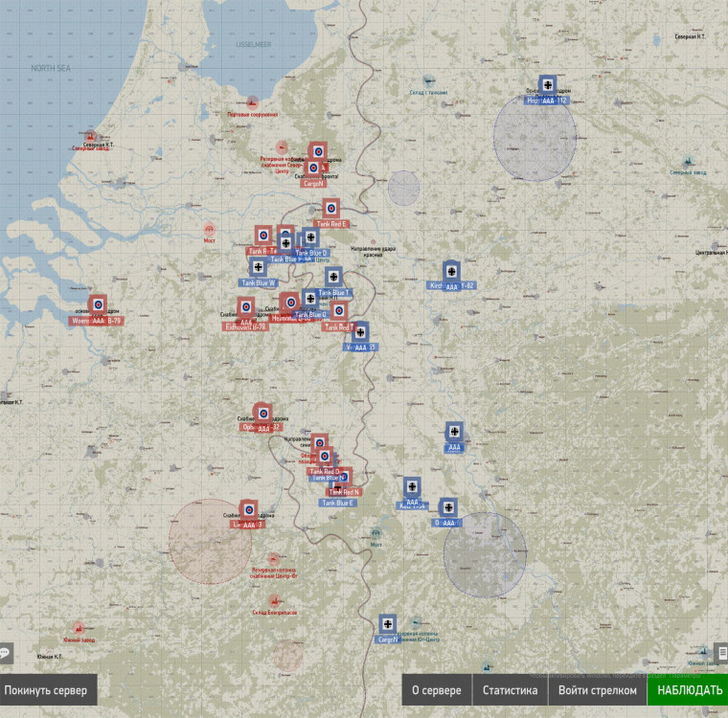Select the blue cross above Tank Blue T
The width and height of the screenshot is (728, 718).
tap(333, 277)
